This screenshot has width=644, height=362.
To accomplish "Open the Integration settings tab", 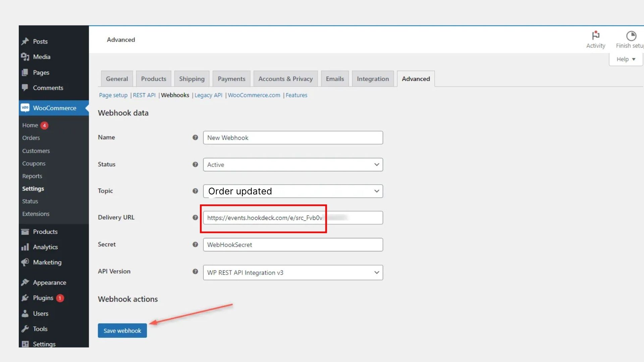I will (373, 79).
